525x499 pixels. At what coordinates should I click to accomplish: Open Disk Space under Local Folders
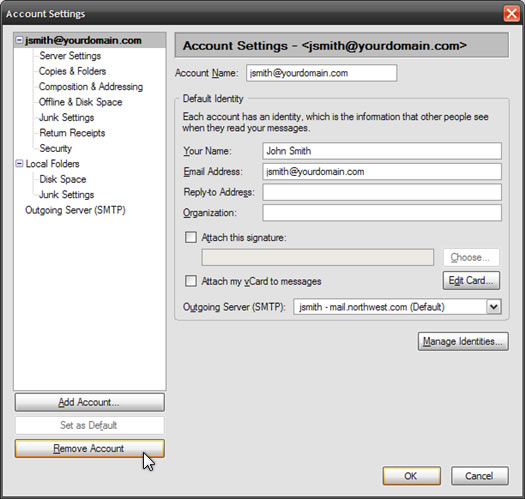coord(63,179)
